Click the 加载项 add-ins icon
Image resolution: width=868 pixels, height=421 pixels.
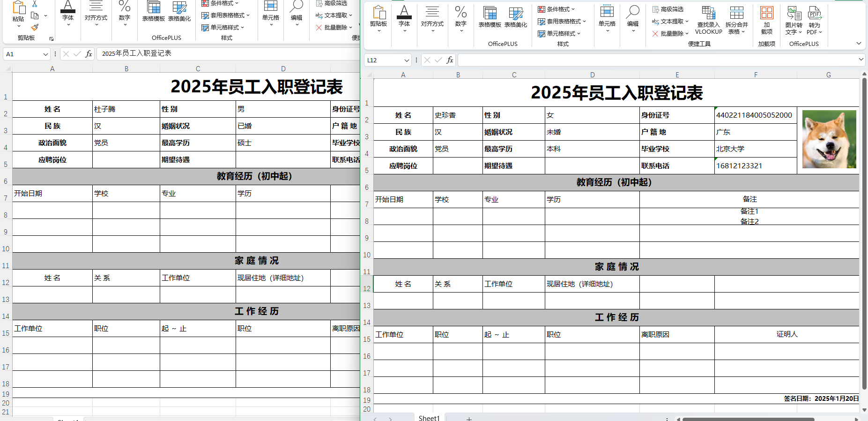pyautogui.click(x=766, y=21)
